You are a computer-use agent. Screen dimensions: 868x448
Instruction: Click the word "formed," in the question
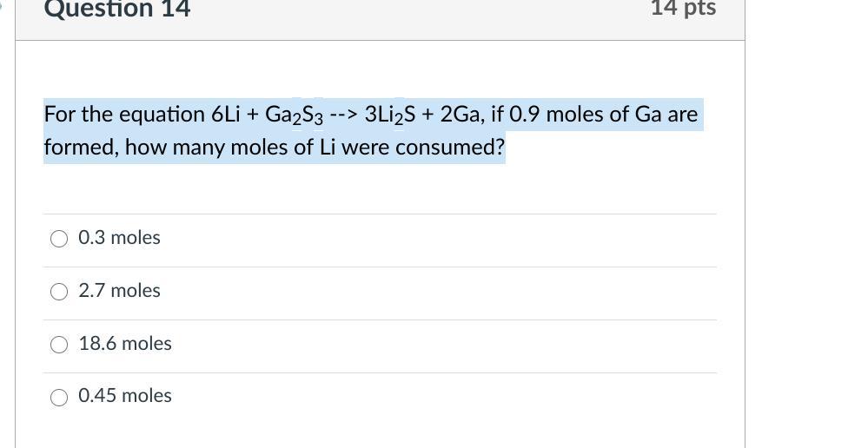click(x=81, y=148)
